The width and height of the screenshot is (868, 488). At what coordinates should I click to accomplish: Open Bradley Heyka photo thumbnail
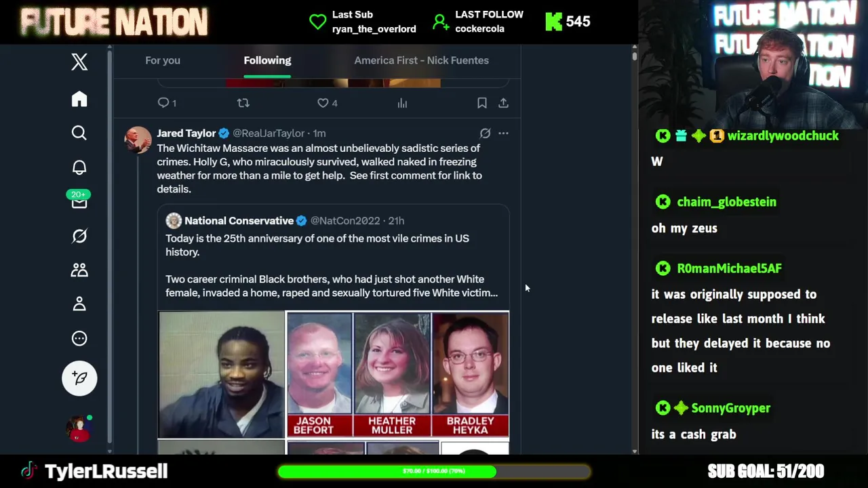471,374
